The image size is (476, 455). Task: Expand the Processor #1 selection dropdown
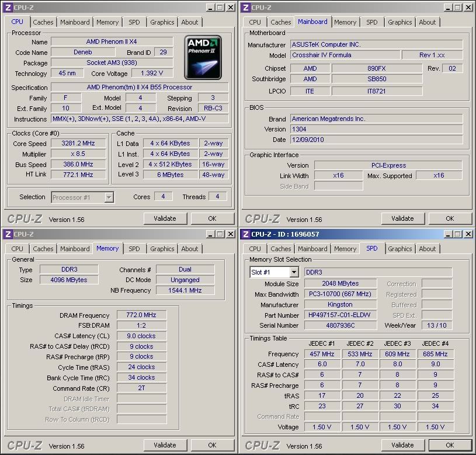[x=109, y=197]
